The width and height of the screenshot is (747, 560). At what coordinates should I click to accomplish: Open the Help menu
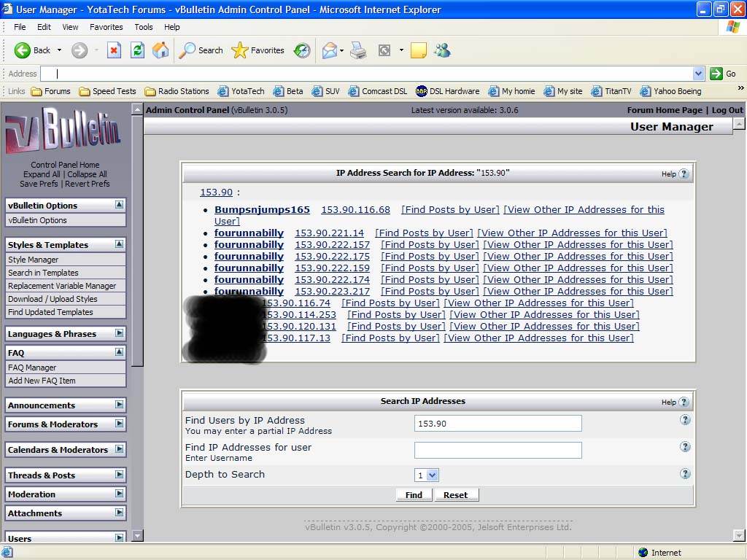pos(172,27)
